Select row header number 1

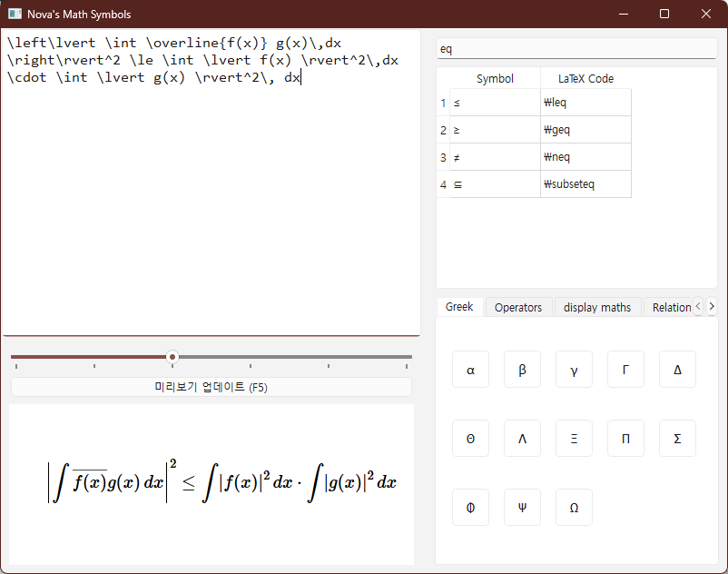[x=443, y=103]
